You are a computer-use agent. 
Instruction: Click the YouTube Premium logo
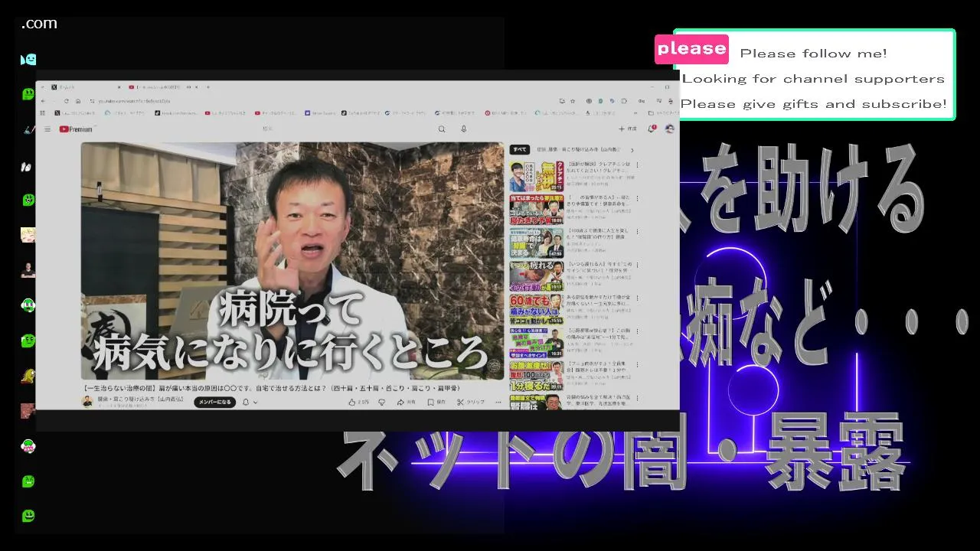coord(76,129)
